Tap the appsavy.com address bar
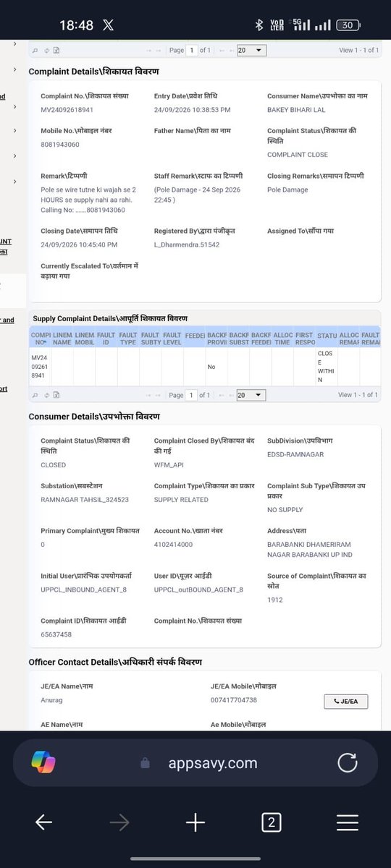Image resolution: width=391 pixels, height=868 pixels. 195,763
